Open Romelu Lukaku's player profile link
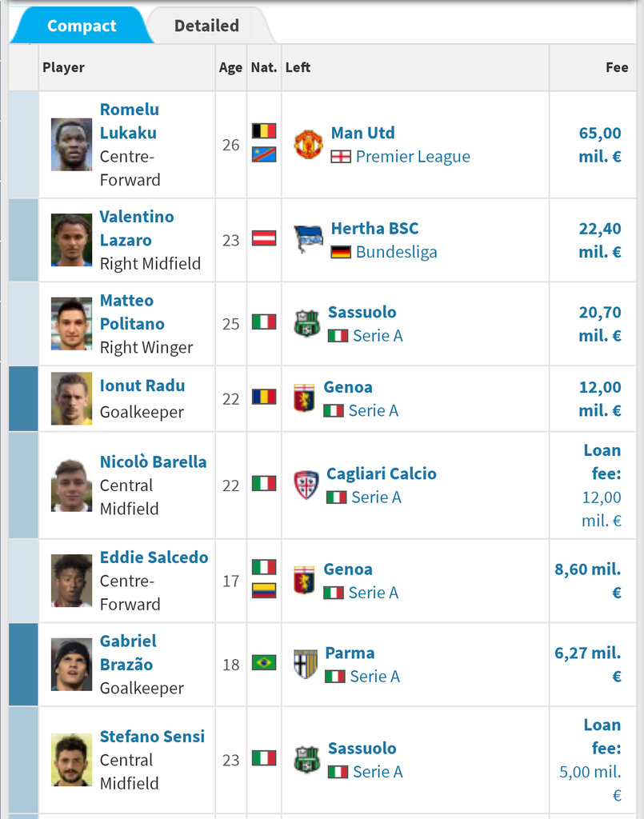The image size is (644, 819). [x=129, y=122]
